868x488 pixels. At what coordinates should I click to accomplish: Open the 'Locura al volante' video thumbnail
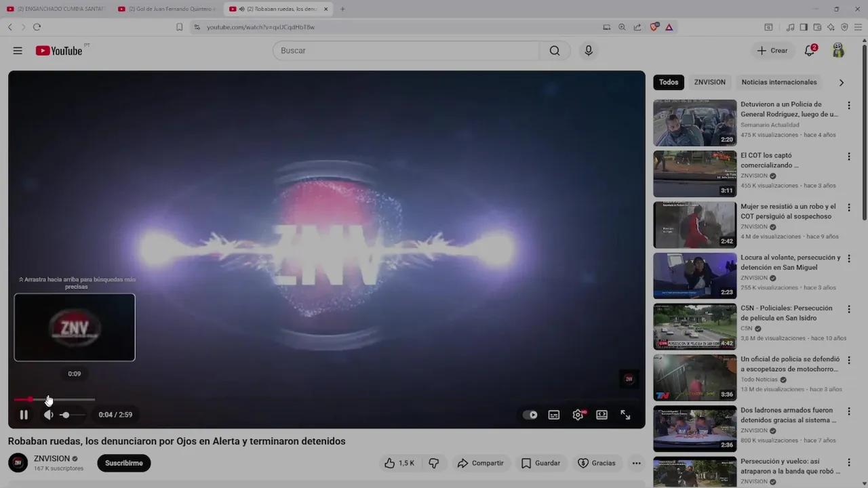tap(694, 276)
